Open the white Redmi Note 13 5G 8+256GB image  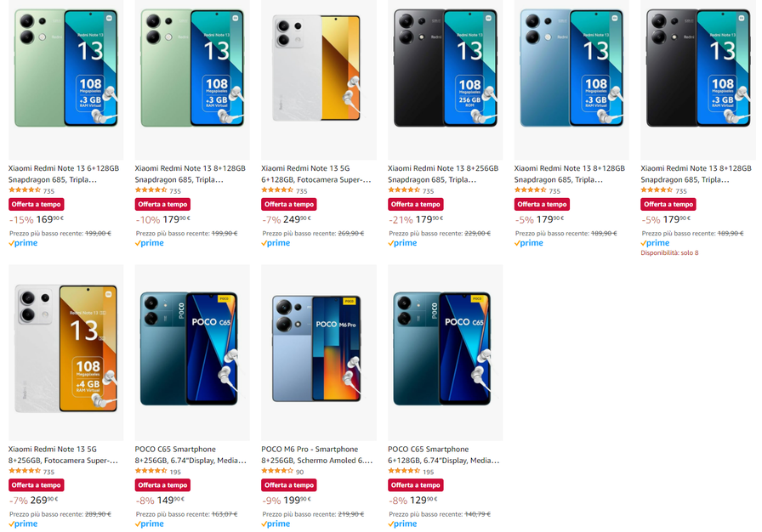tap(65, 350)
